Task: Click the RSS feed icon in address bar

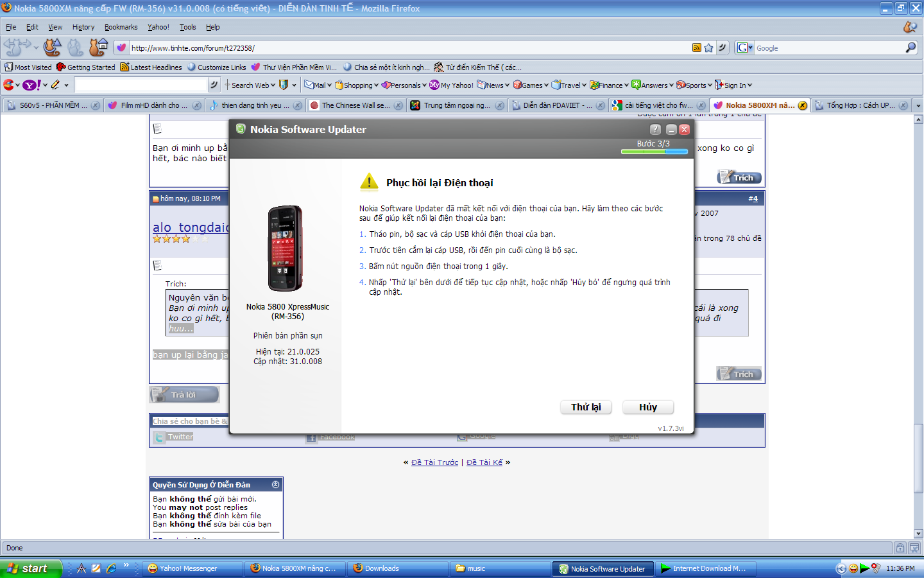Action: point(697,48)
